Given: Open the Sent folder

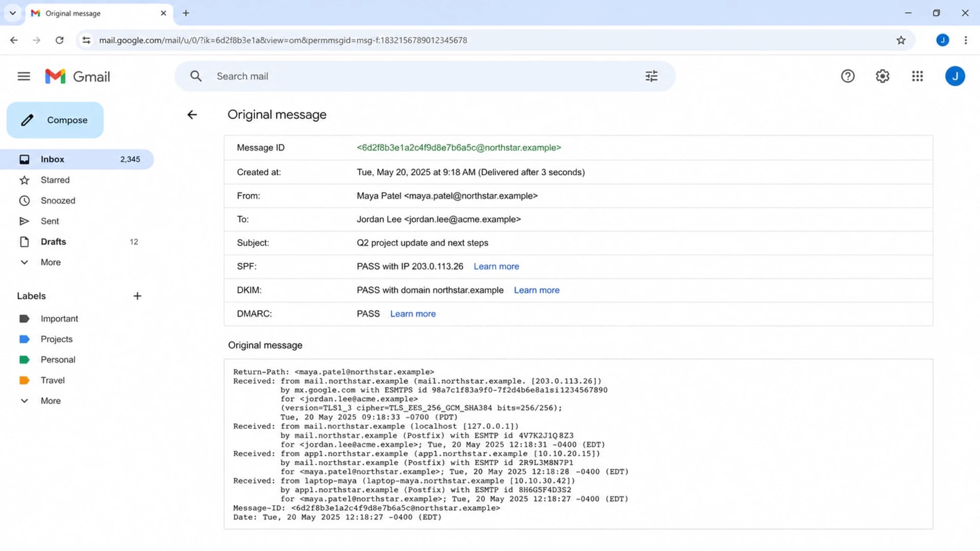Looking at the screenshot, I should (77, 221).
